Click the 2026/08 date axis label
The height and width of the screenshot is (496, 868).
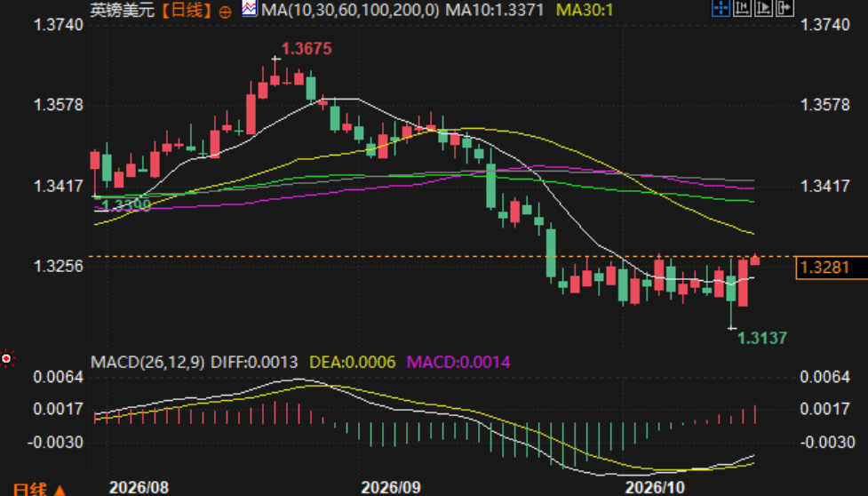pos(139,488)
